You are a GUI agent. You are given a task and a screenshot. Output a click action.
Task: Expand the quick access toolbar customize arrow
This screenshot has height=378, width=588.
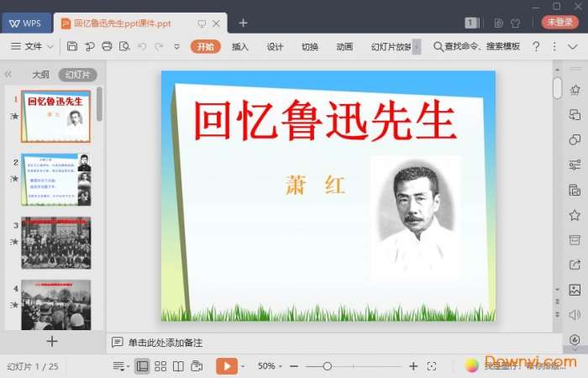coord(176,47)
